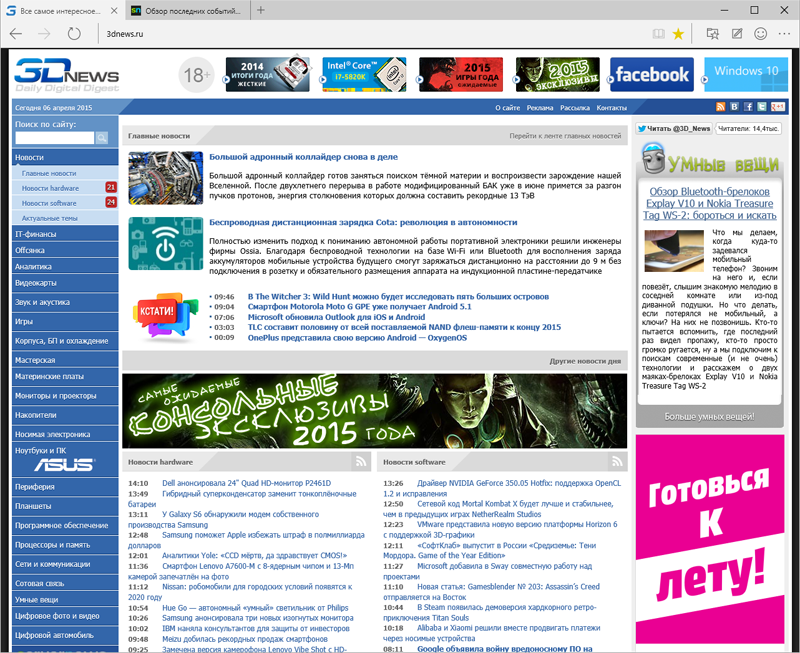Open a new browser tab
The image size is (800, 653).
click(261, 10)
